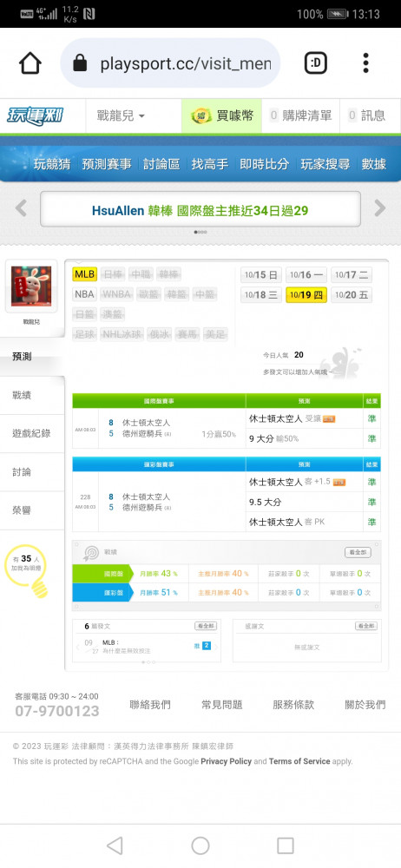The width and height of the screenshot is (401, 868).
Task: Open the browser three-dot menu
Action: (365, 63)
